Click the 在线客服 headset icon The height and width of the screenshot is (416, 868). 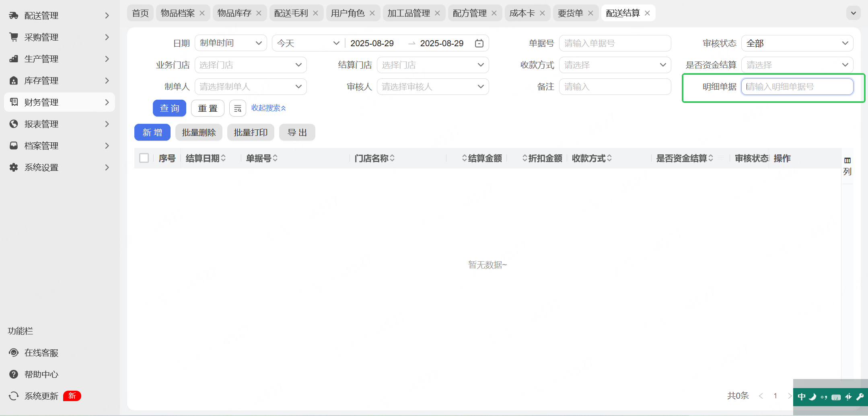coord(14,352)
